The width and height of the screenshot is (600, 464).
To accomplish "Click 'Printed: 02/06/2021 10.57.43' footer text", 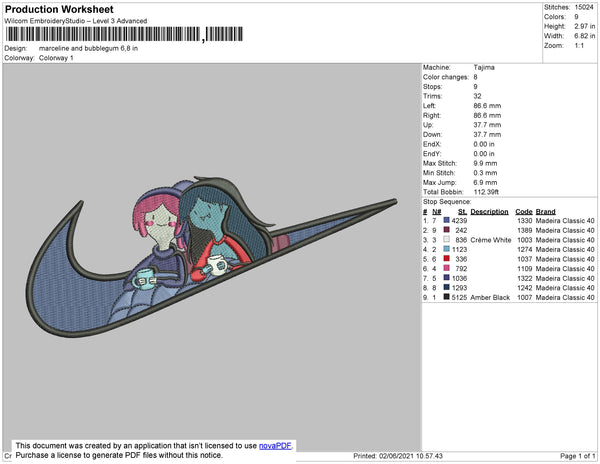I will tap(398, 456).
